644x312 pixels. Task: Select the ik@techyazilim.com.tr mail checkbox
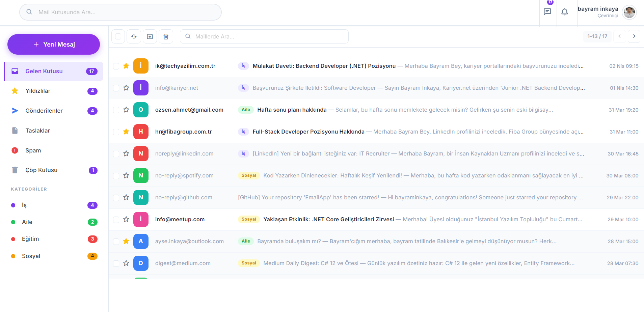tap(116, 66)
